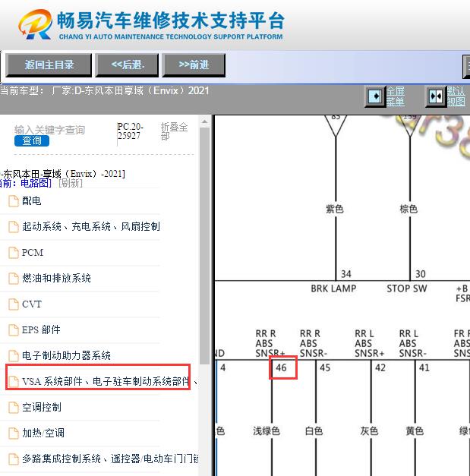
Task: Click pin 42 in wiring diagram
Action: [x=380, y=368]
